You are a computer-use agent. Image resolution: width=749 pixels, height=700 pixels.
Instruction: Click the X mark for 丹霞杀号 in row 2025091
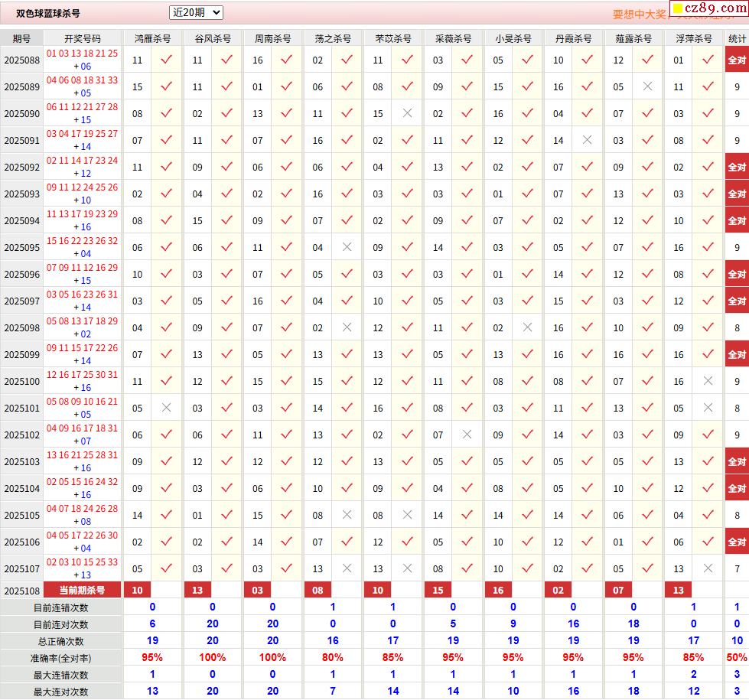point(587,140)
